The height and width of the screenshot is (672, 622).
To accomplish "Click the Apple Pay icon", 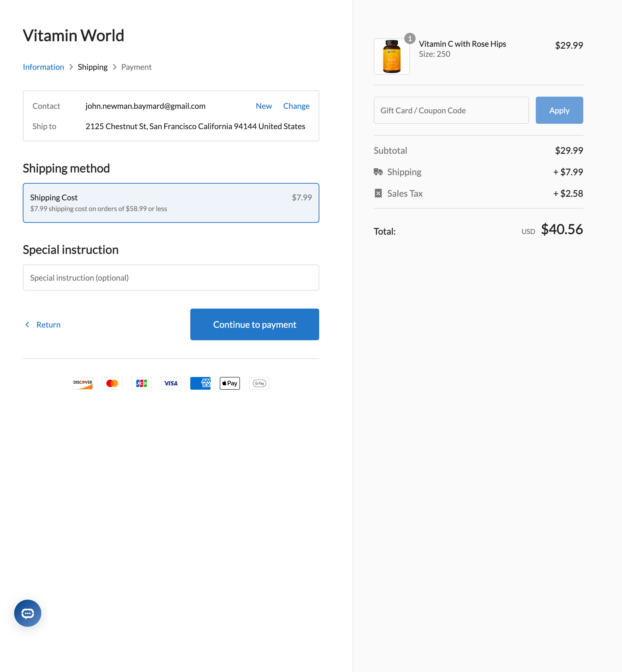I will pos(230,383).
